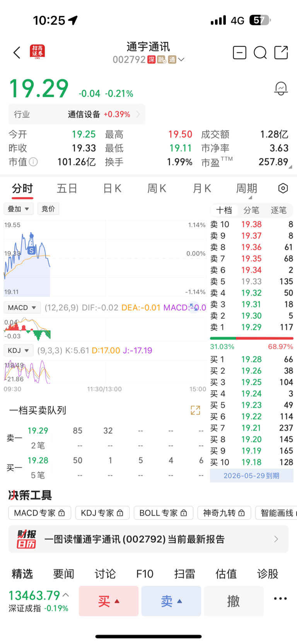Open the 精选 section tab
This screenshot has width=297, height=644.
[x=22, y=574]
